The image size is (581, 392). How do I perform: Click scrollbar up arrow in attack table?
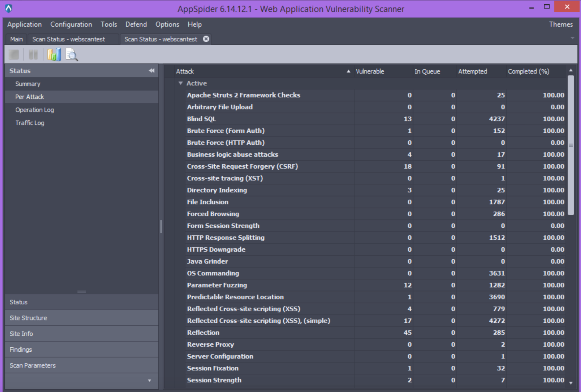[571, 70]
